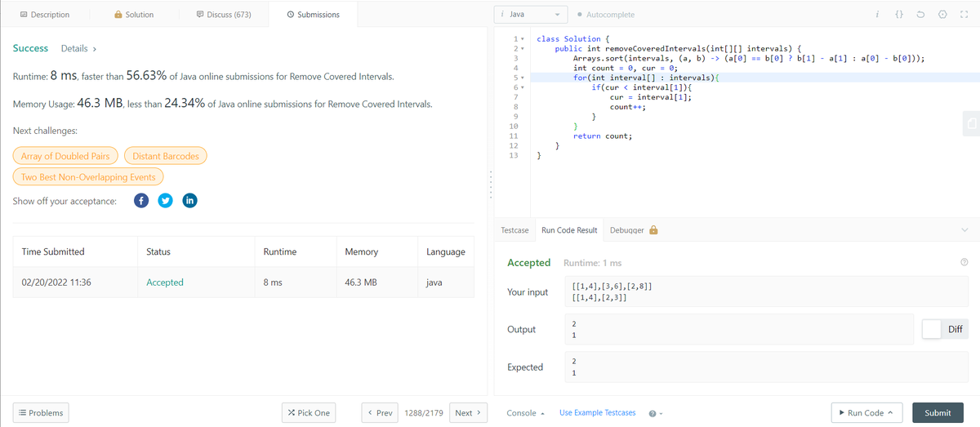Click the Language column header
The image size is (980, 427).
pyautogui.click(x=446, y=251)
